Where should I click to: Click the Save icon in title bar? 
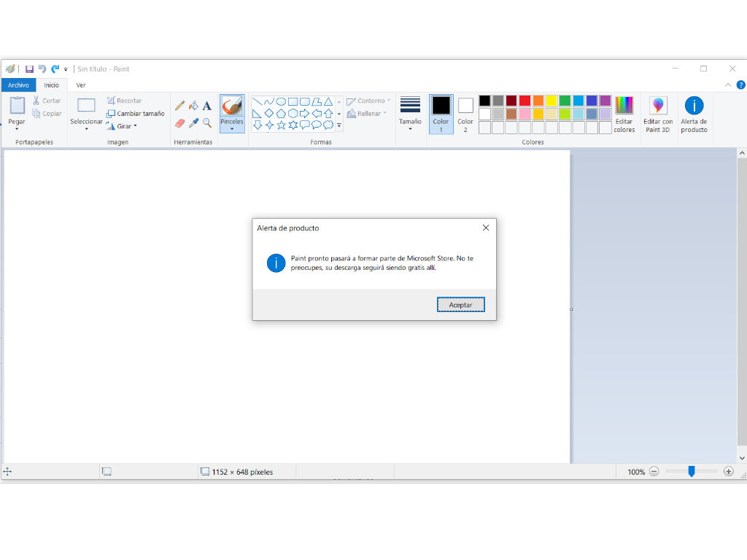tap(29, 69)
